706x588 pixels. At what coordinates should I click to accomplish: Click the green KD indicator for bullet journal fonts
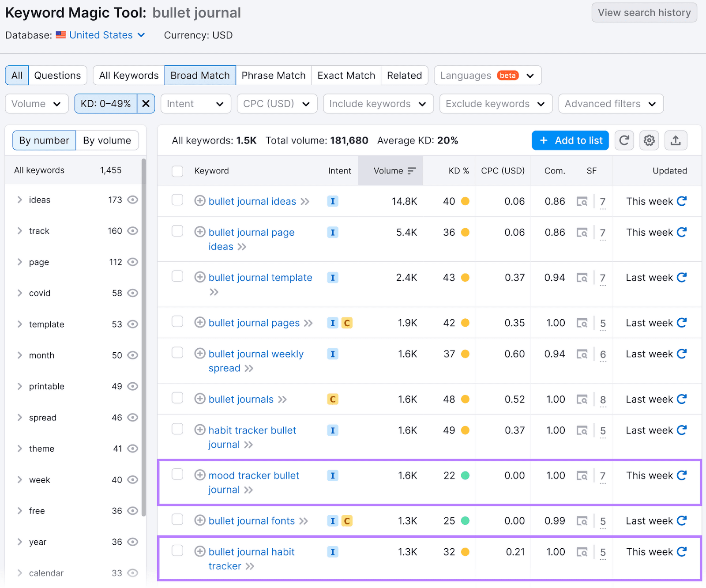coord(465,520)
